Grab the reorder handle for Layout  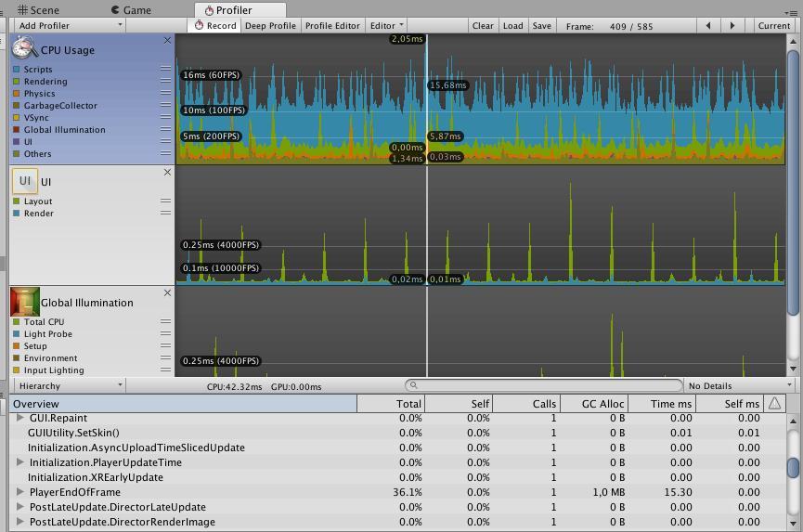[165, 201]
